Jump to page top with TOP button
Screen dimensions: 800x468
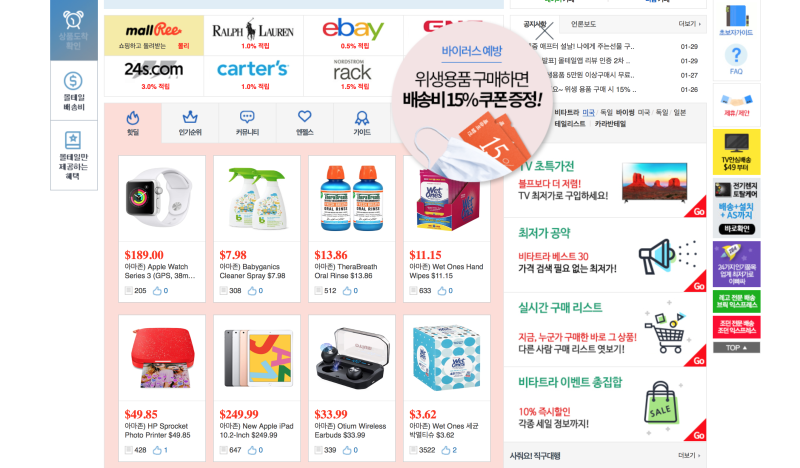coord(736,348)
